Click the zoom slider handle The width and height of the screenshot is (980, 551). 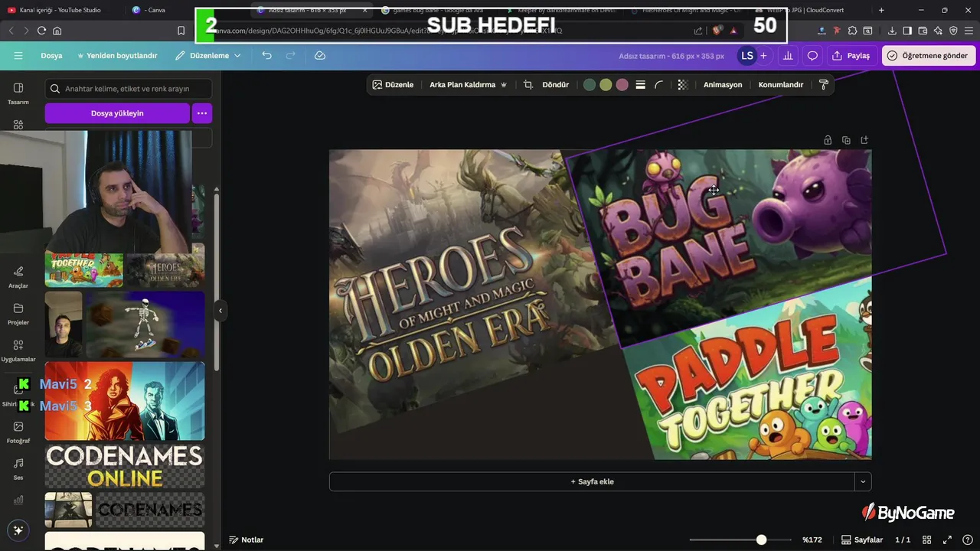761,540
